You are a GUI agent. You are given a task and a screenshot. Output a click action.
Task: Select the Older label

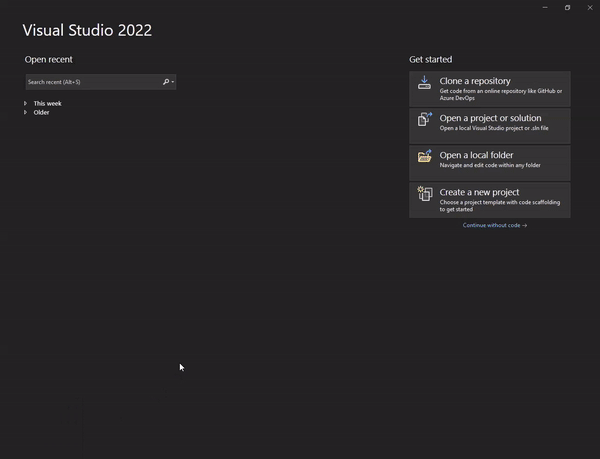41,112
